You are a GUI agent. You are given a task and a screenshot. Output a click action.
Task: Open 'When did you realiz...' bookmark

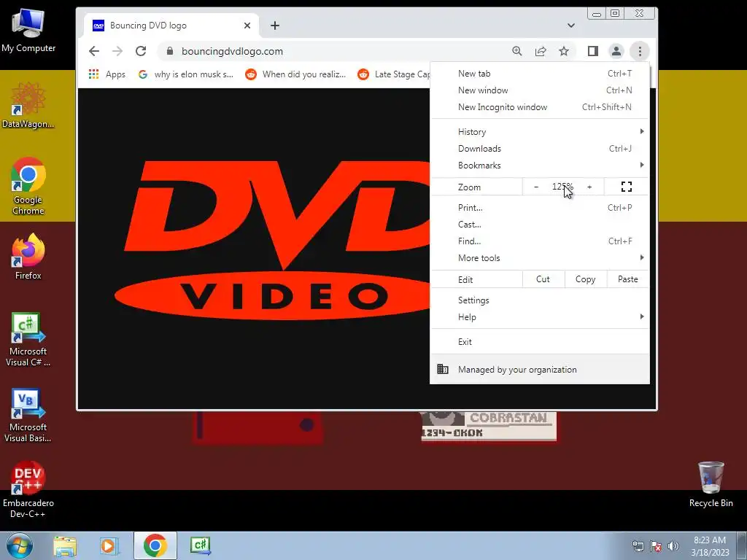(295, 74)
